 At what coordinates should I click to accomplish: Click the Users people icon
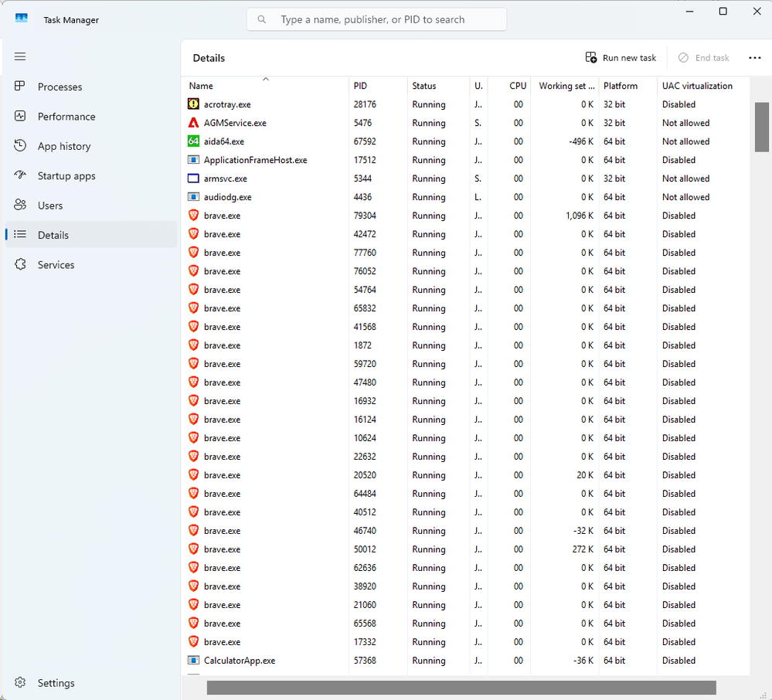point(19,205)
